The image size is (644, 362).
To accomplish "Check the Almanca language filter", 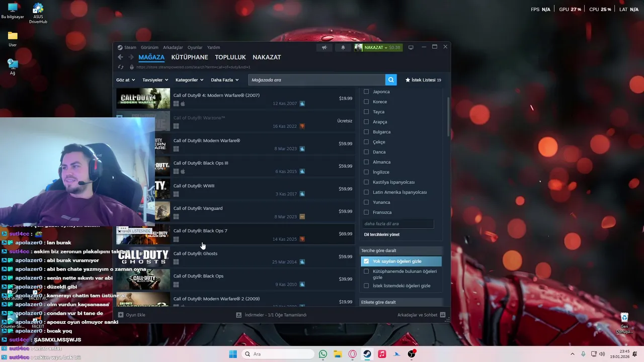I will [x=366, y=162].
